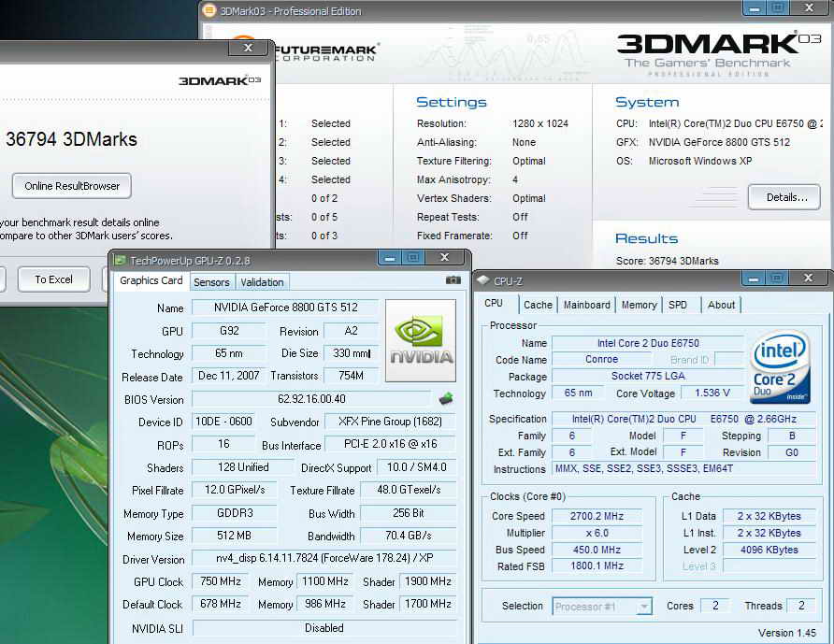
Task: Click the Intel Core 2 Duo logo in CPU-Z
Action: coord(781,367)
